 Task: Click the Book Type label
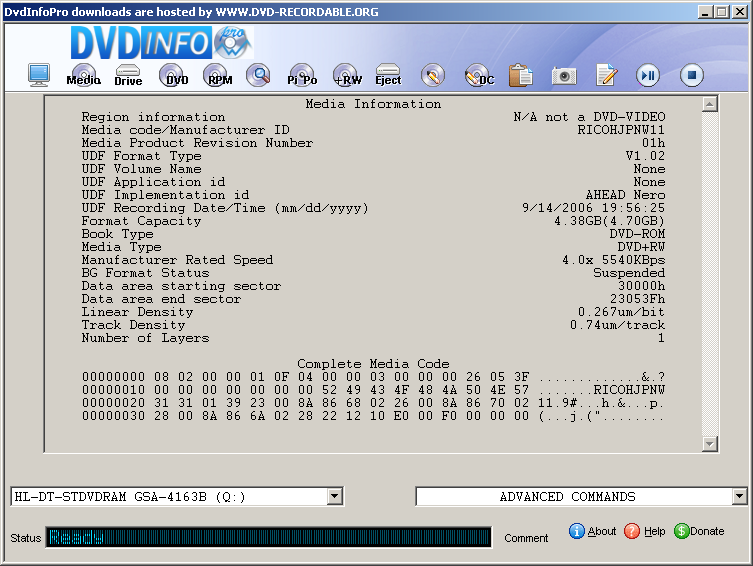click(118, 234)
